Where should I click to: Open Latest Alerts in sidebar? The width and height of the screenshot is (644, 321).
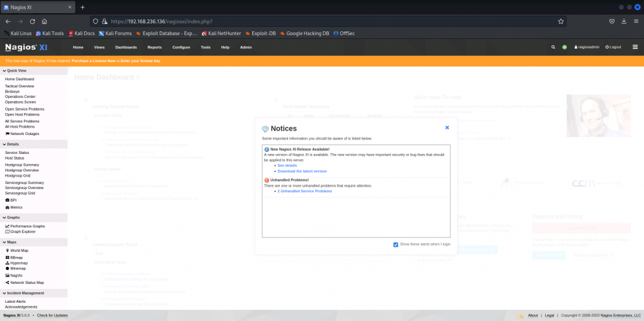[15, 302]
